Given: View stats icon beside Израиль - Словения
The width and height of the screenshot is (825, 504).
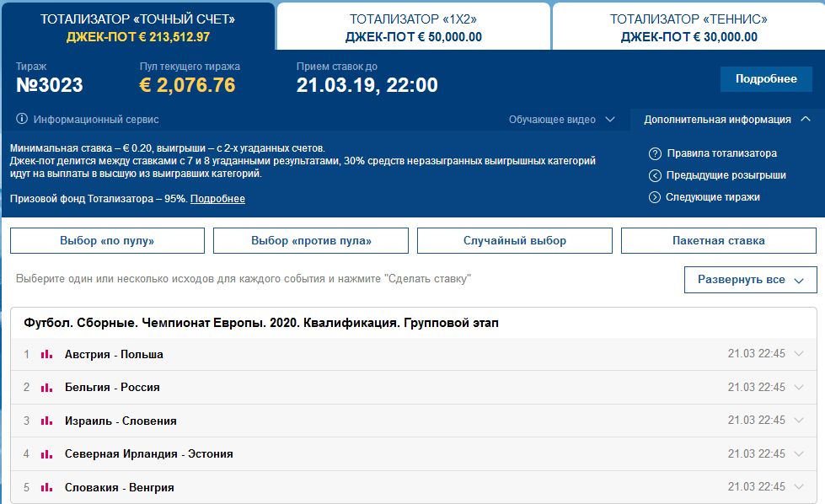Looking at the screenshot, I should tap(46, 421).
